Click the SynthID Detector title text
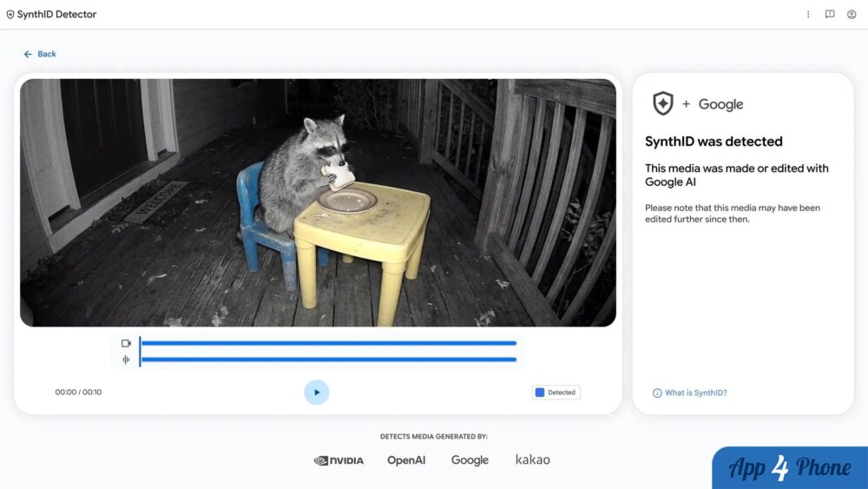 pos(56,15)
